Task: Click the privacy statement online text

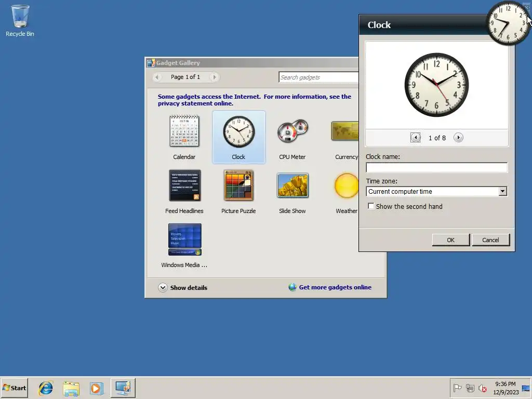Action: point(195,103)
